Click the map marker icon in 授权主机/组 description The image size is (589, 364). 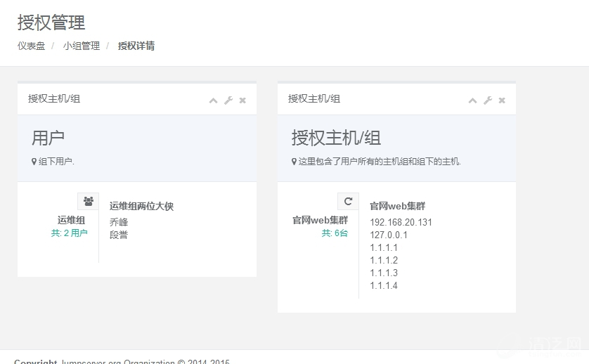point(294,162)
